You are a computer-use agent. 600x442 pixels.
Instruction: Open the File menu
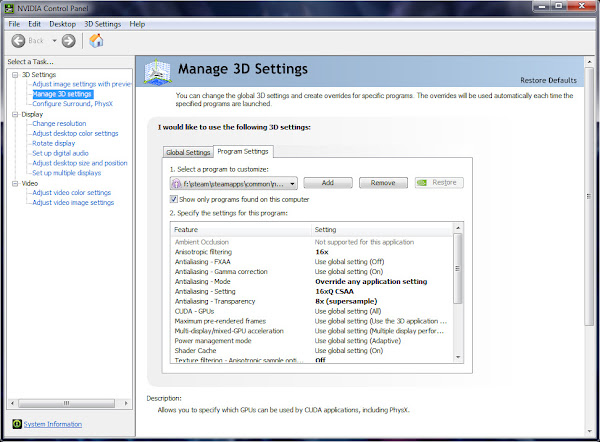(14, 24)
